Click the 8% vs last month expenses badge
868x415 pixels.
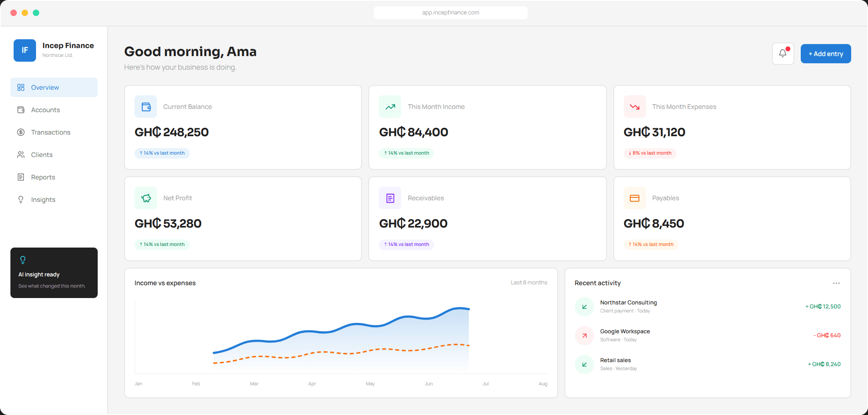click(x=650, y=153)
